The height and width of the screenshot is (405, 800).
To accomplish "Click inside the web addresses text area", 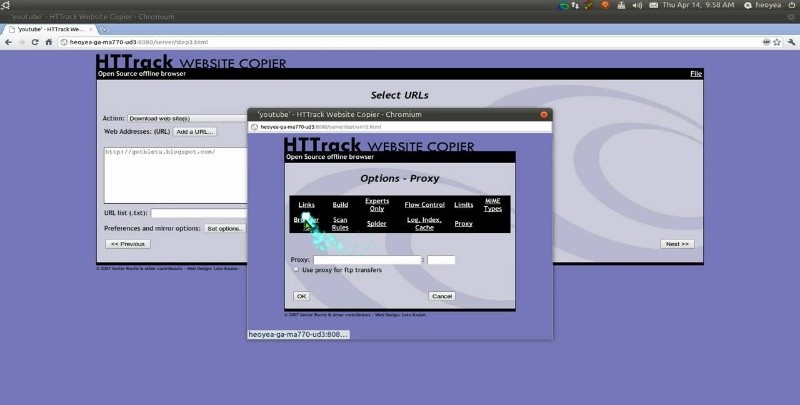I will pyautogui.click(x=176, y=175).
